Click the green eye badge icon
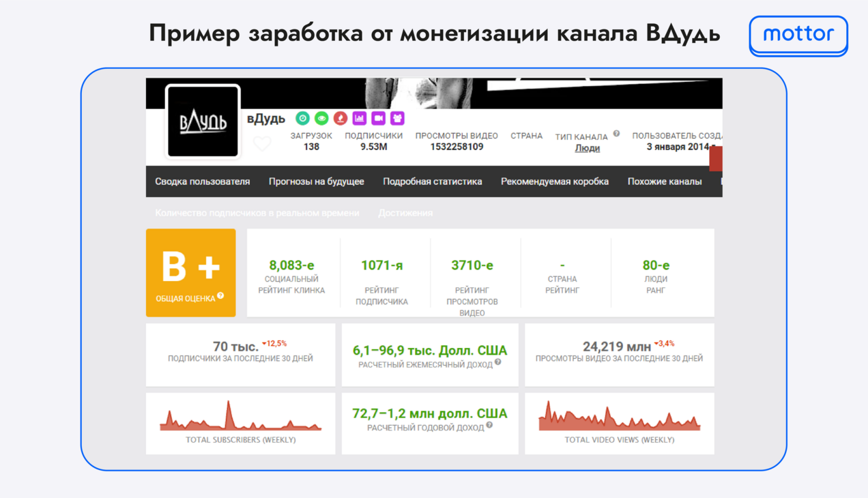Viewport: 868px width, 498px height. coord(321,118)
